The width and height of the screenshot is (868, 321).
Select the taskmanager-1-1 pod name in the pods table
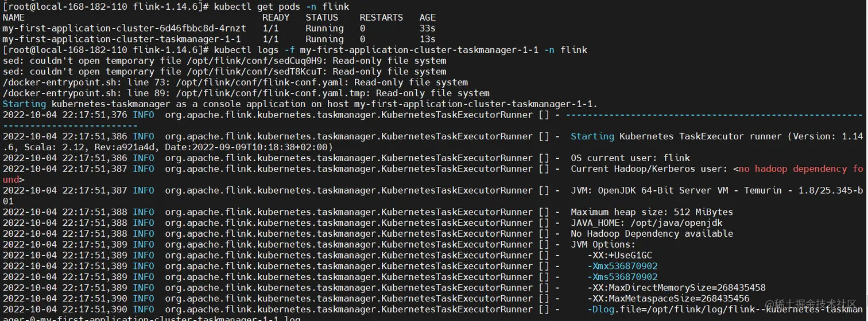point(122,39)
